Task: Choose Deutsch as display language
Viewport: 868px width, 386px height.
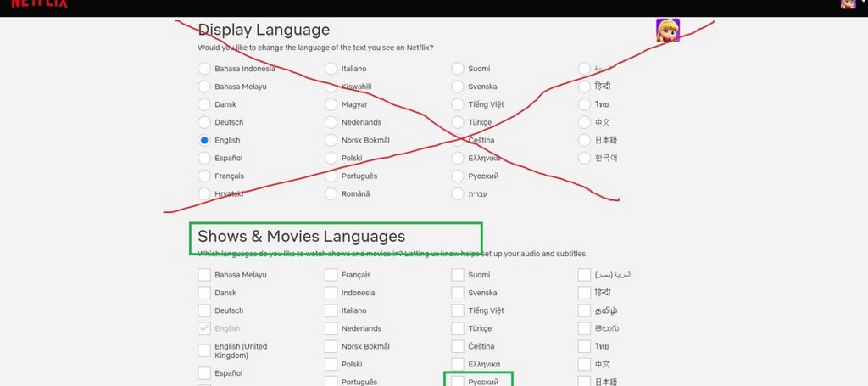Action: tap(204, 122)
